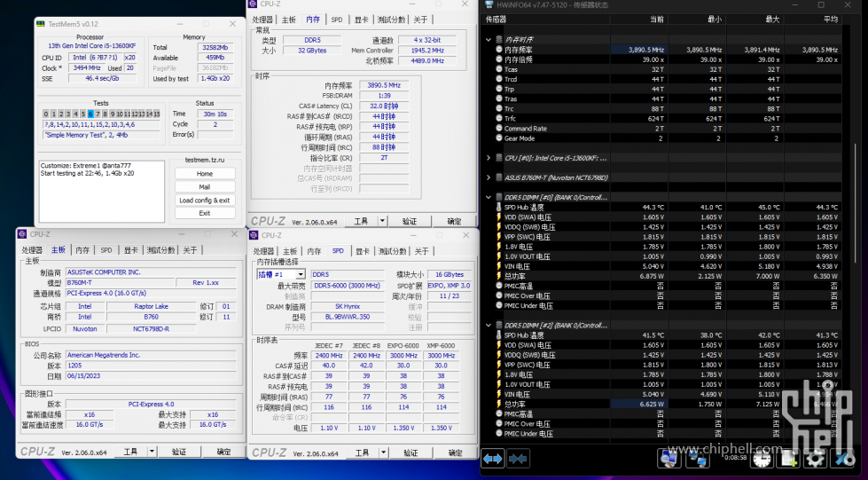Open 主板 tab in SPD CPU-Z window
The image size is (868, 480).
tap(290, 251)
